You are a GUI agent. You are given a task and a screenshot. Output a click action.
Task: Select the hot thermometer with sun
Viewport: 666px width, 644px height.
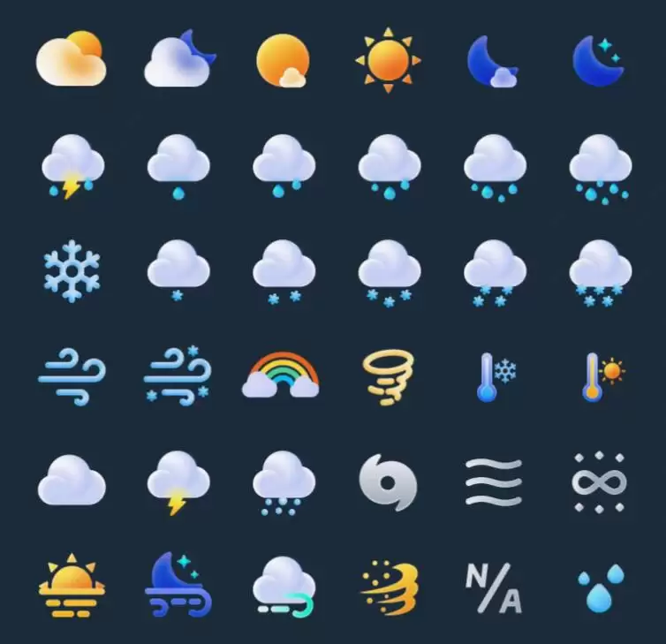pos(602,377)
